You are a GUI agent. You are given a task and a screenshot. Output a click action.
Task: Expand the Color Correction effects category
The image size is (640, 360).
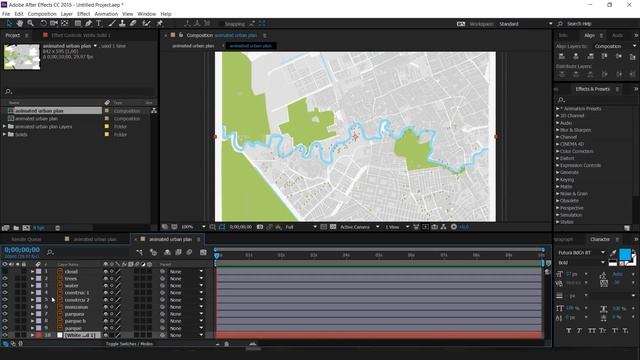tap(558, 151)
